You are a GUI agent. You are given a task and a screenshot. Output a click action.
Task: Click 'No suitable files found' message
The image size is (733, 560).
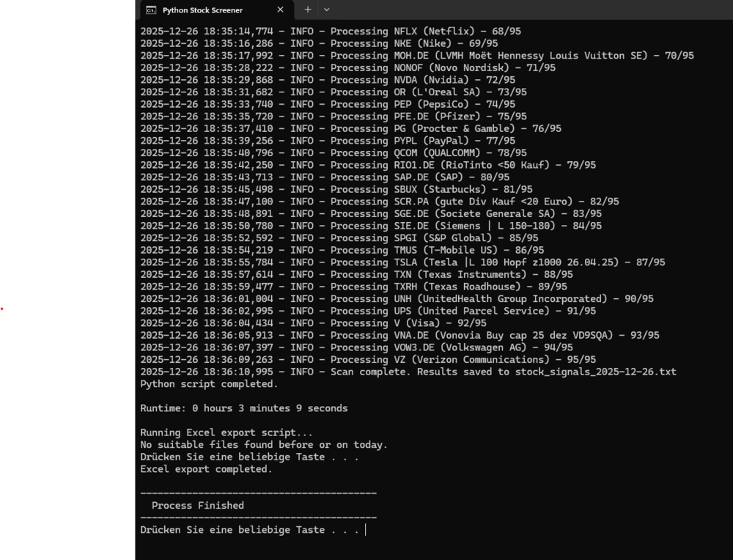pos(264,444)
